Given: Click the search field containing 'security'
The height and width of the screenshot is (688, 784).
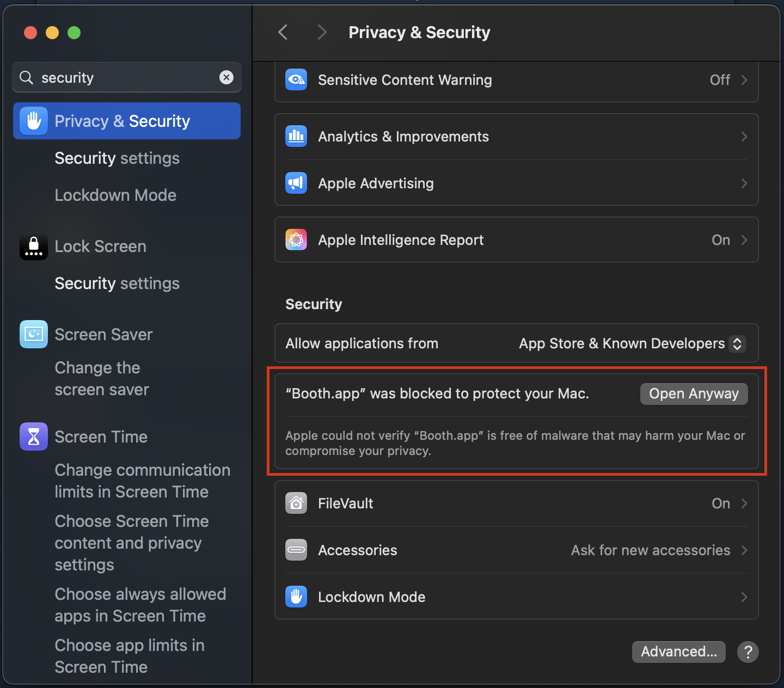Looking at the screenshot, I should coord(127,78).
